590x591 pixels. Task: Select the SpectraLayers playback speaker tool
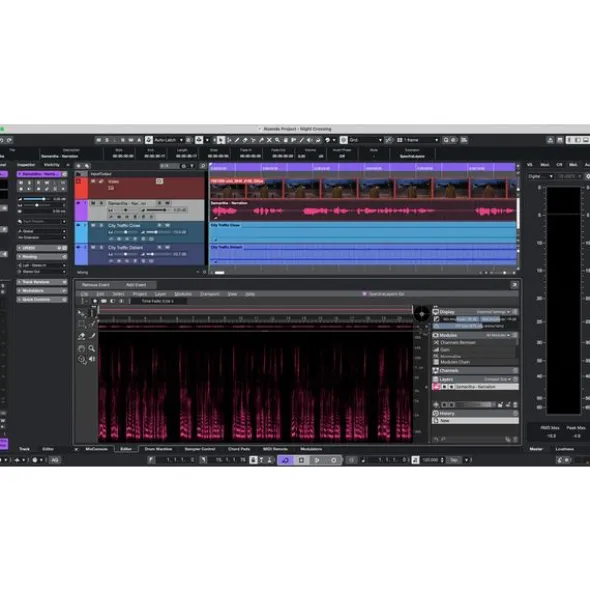(x=92, y=359)
